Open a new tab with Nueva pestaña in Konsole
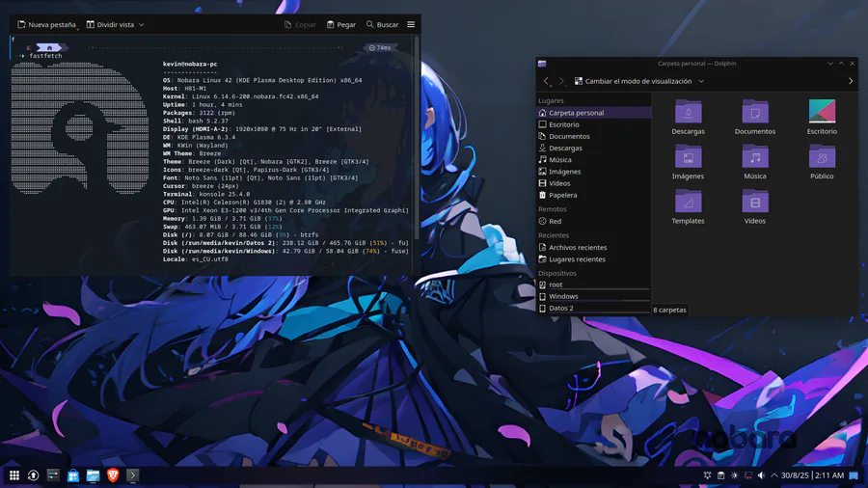Image resolution: width=868 pixels, height=488 pixels. [46, 24]
